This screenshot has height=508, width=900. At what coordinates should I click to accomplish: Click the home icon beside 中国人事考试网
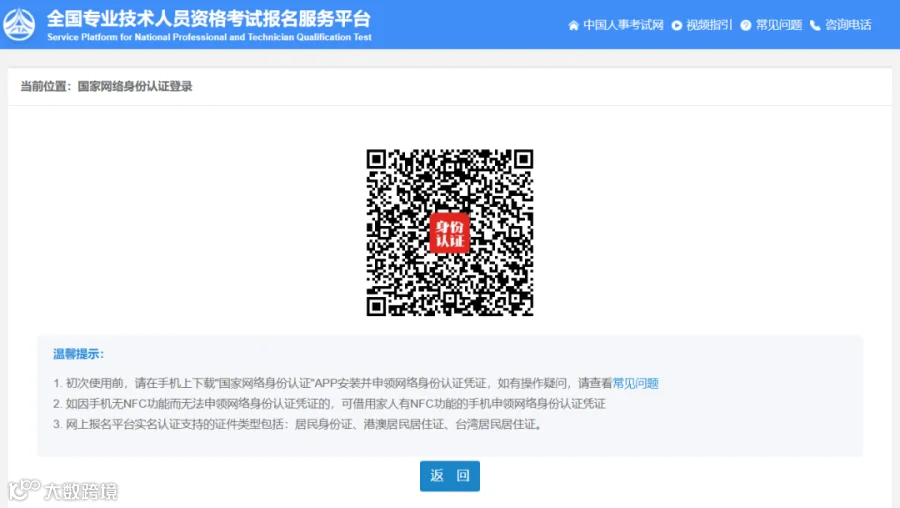[x=573, y=25]
